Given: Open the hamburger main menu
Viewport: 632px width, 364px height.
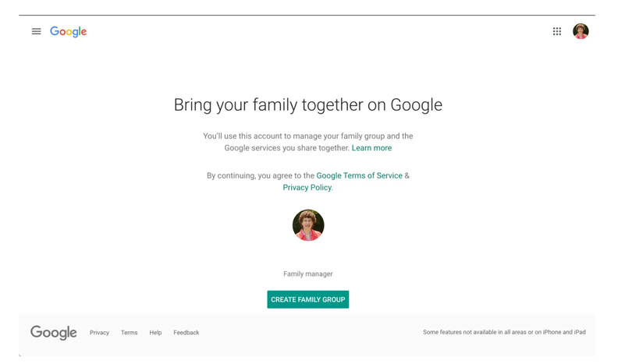Looking at the screenshot, I should click(36, 32).
